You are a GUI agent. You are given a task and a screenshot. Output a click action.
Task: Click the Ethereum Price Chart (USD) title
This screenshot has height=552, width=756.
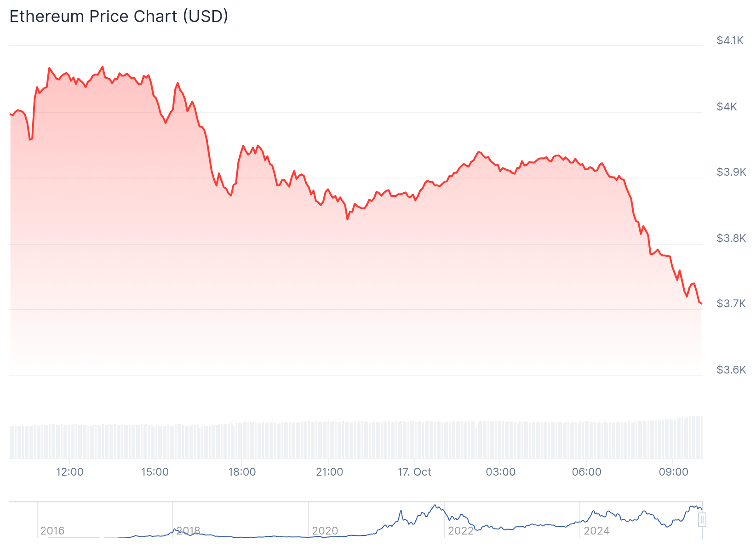[119, 17]
